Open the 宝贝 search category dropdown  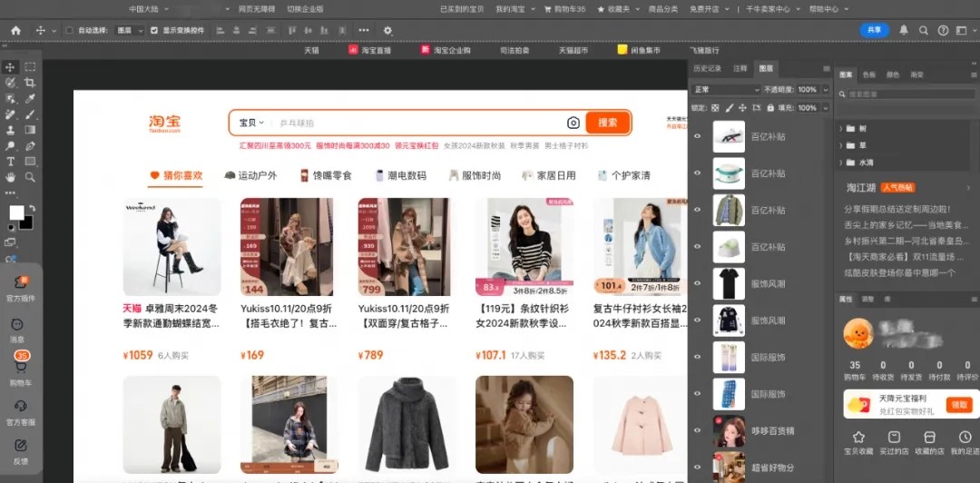click(250, 123)
